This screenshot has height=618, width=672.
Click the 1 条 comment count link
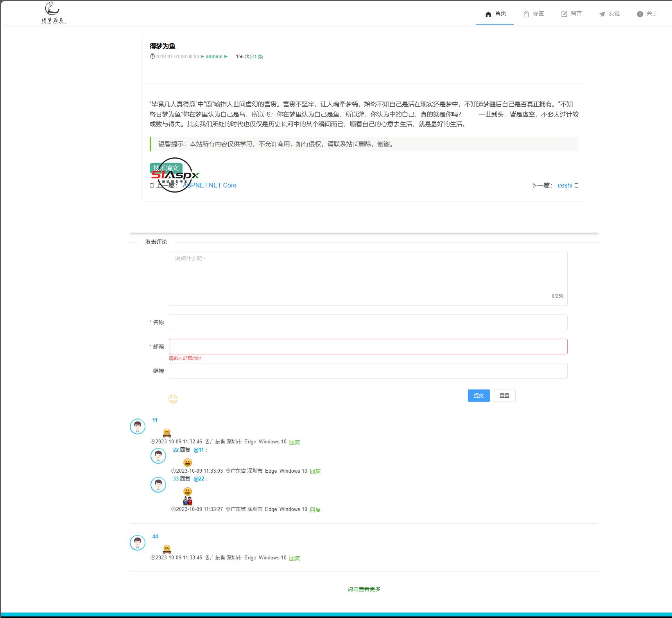pos(258,57)
